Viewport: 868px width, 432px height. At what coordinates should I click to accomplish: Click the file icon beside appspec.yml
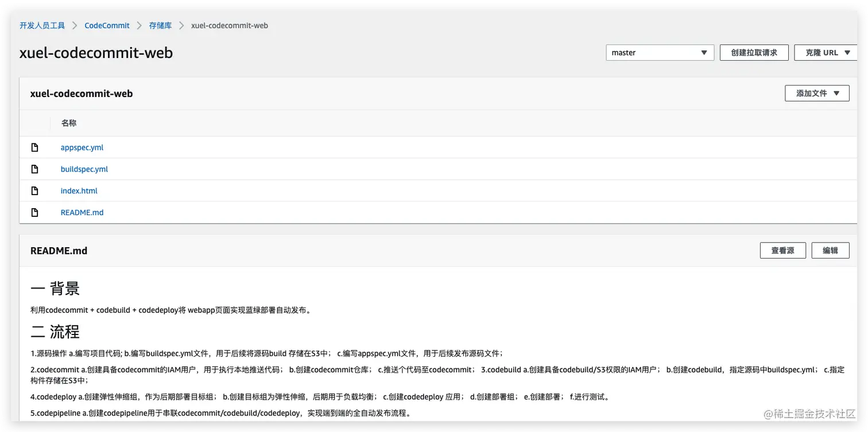[34, 147]
